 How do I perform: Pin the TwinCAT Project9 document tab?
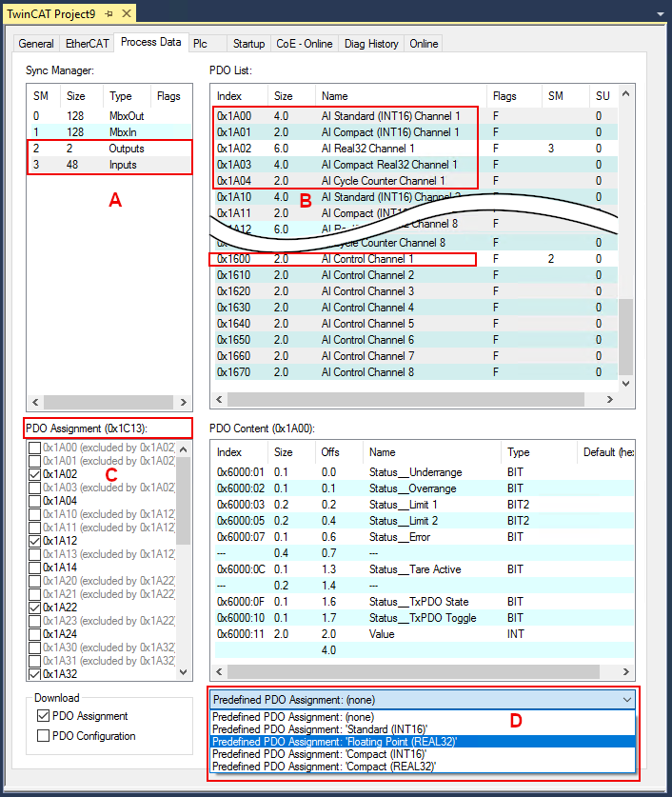click(x=109, y=13)
